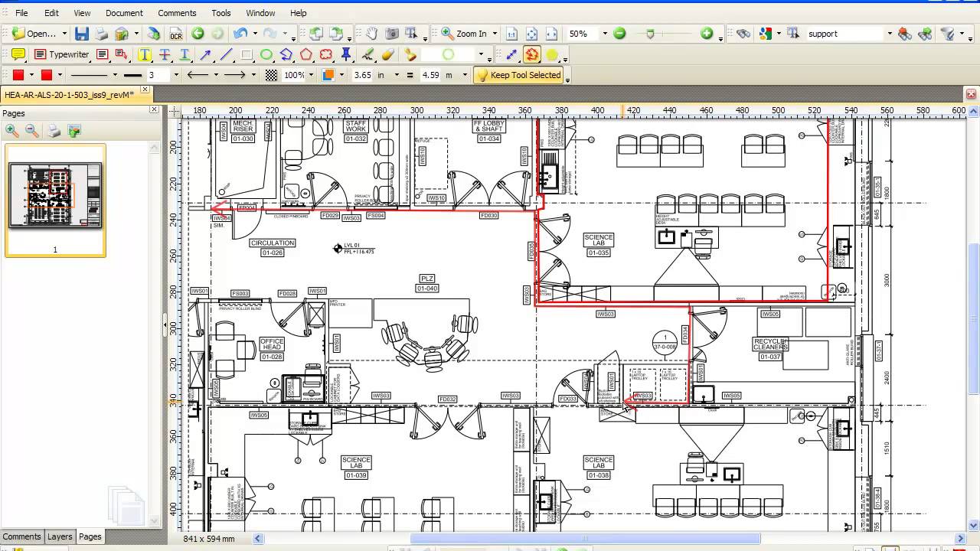Viewport: 980px width, 551px height.
Task: Select the Cloud annotation tool
Action: click(x=327, y=54)
